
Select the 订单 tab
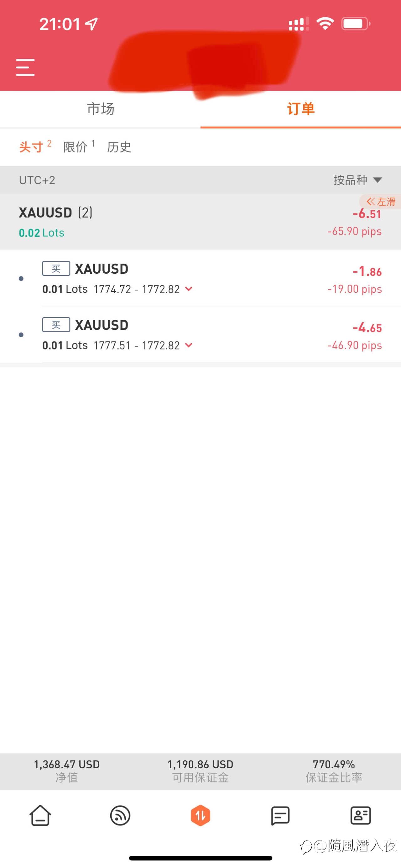pos(301,109)
